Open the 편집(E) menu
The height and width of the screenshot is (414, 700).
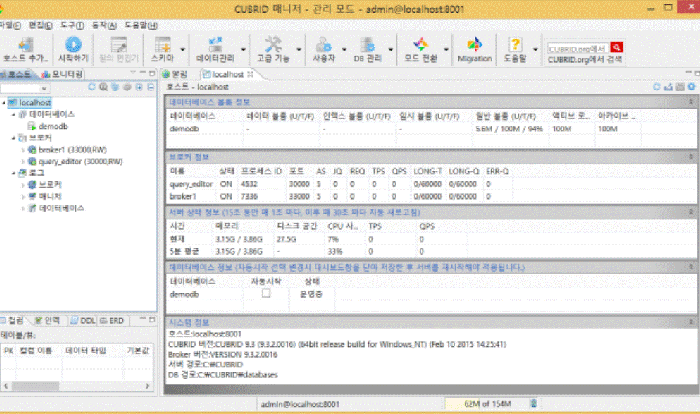click(x=40, y=25)
